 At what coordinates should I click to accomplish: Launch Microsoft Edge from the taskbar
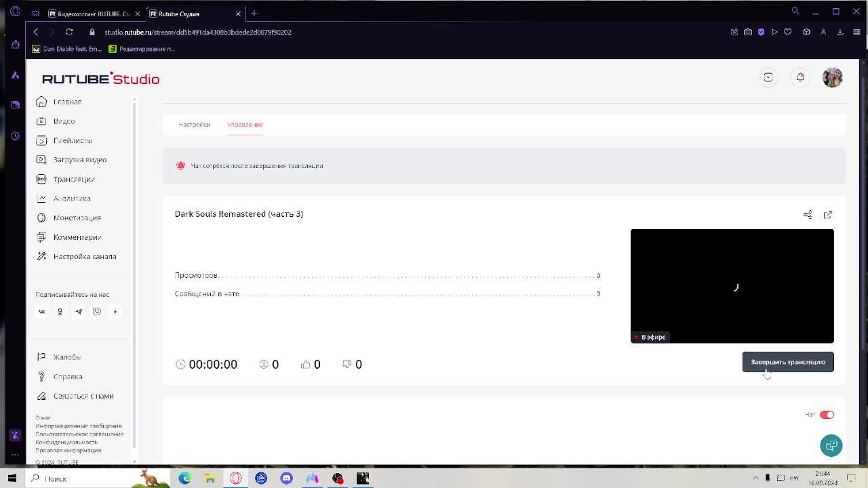click(184, 479)
